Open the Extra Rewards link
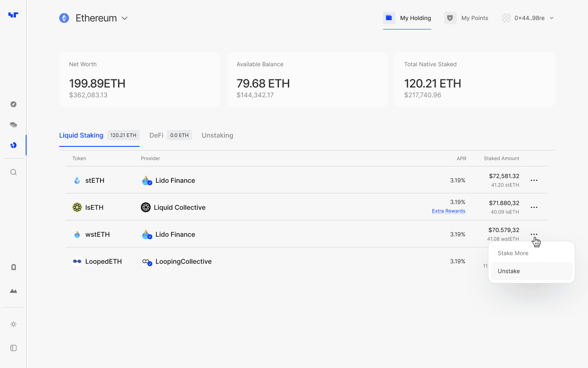This screenshot has height=368, width=588. (448, 211)
